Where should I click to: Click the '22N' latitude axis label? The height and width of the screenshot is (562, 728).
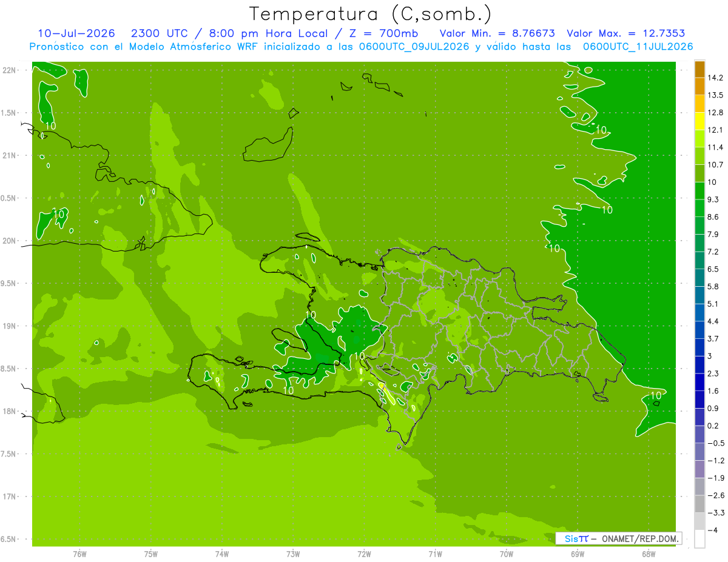coord(10,70)
